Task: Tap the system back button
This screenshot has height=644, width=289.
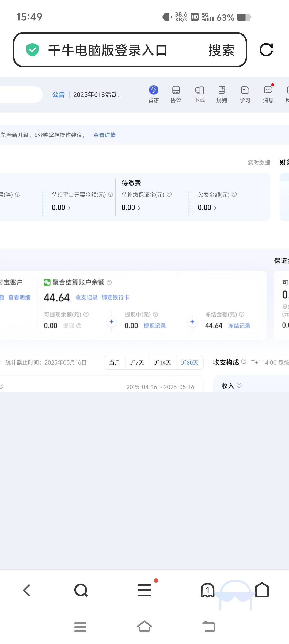Action: [209, 626]
